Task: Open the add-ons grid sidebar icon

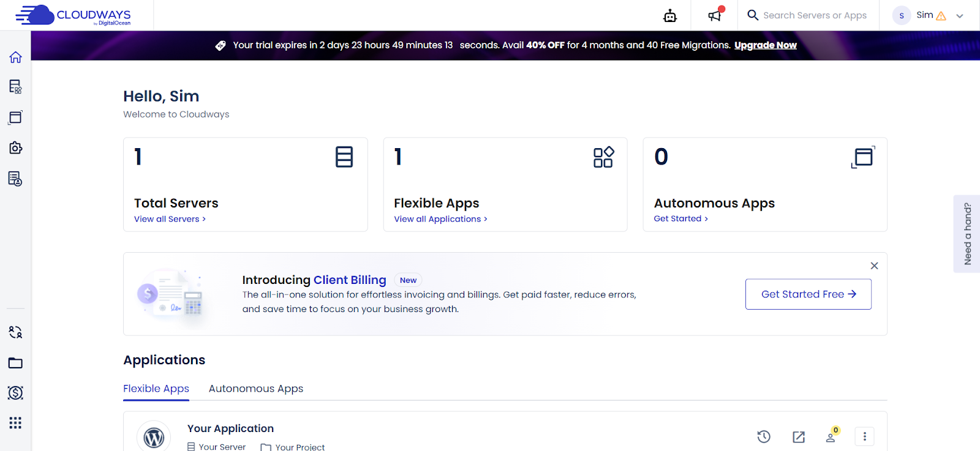Action: [16, 423]
